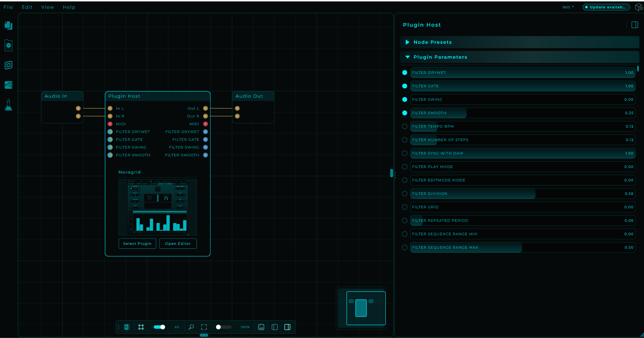Click the grid icon in bottom toolbar

[141, 327]
